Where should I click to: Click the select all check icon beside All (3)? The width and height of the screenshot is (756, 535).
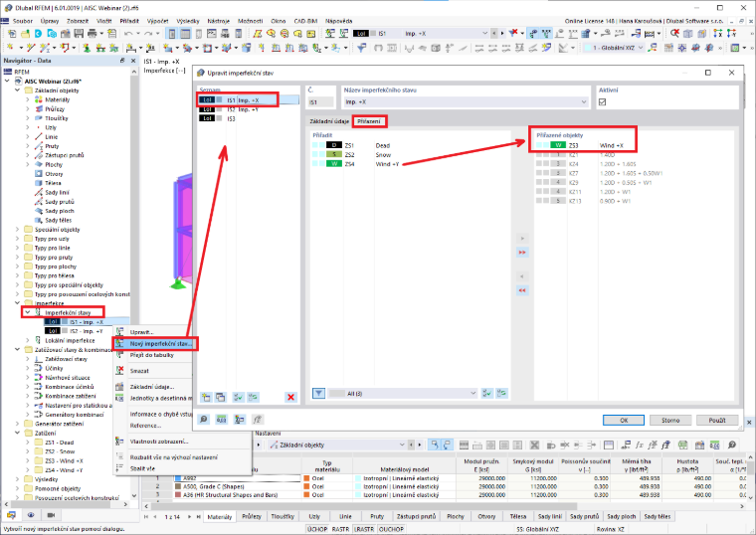(487, 394)
